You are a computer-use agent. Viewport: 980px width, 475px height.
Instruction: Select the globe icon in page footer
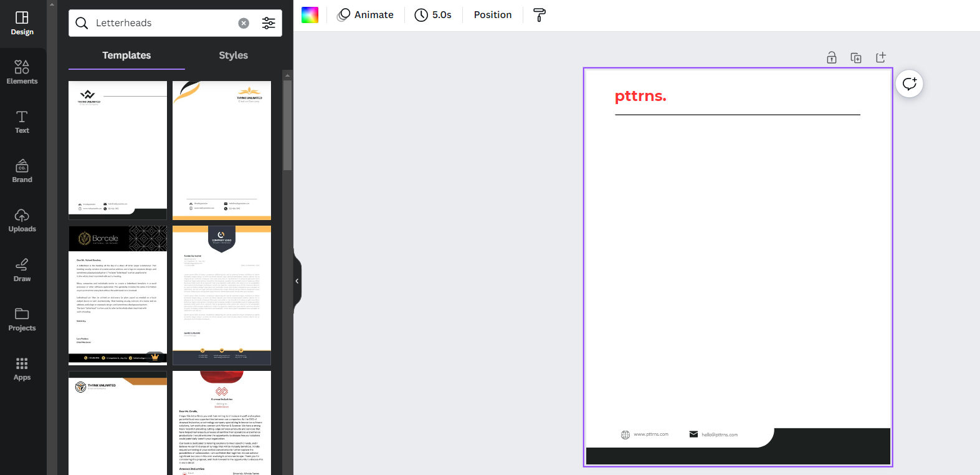pyautogui.click(x=626, y=434)
